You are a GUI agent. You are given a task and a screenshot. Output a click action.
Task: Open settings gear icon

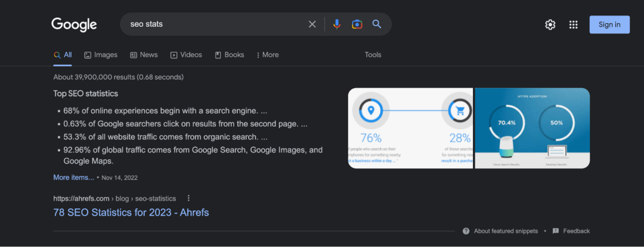[x=550, y=24]
